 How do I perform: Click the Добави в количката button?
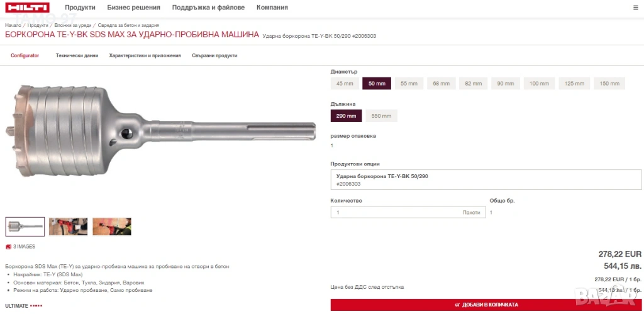tap(486, 305)
